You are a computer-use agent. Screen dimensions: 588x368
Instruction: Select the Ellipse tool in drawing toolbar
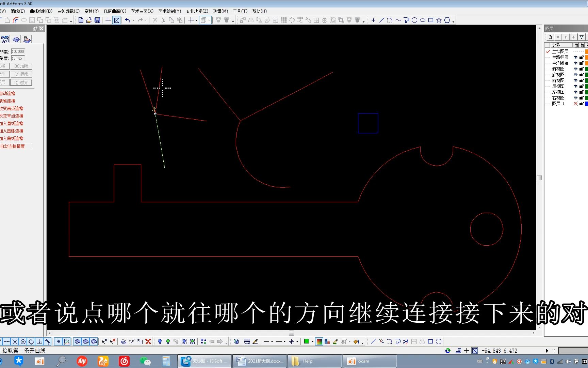click(x=423, y=20)
